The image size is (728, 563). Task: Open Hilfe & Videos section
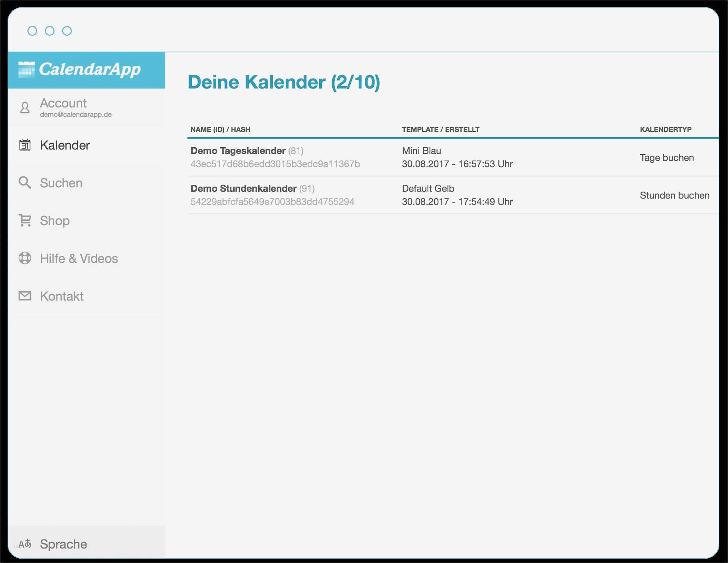point(79,258)
